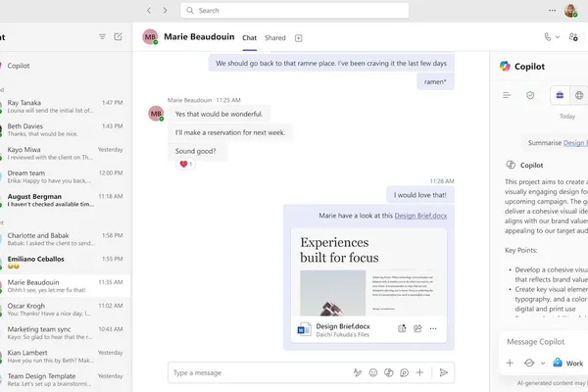Send the message with arrow icon
This screenshot has width=588, height=392.
pyautogui.click(x=444, y=372)
